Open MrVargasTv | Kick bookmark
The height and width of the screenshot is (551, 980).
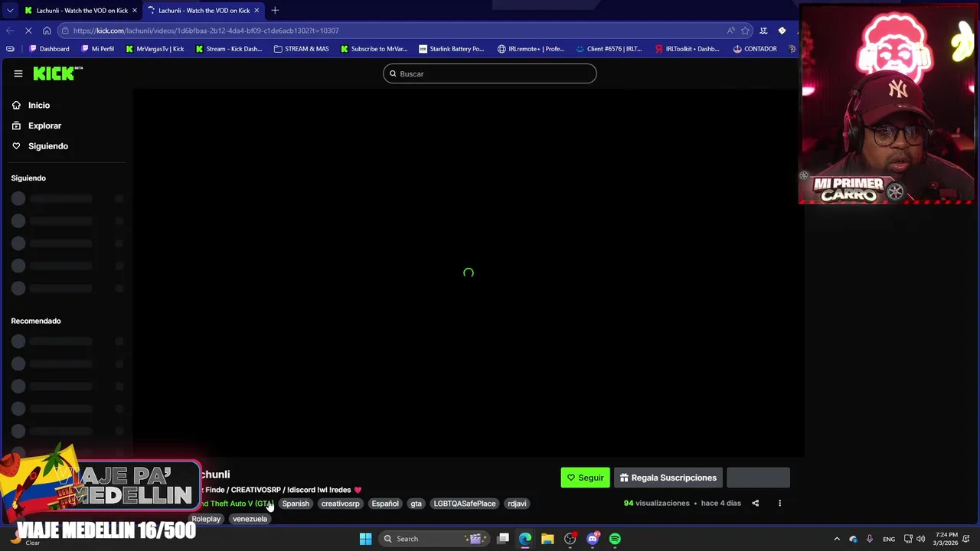click(x=155, y=49)
